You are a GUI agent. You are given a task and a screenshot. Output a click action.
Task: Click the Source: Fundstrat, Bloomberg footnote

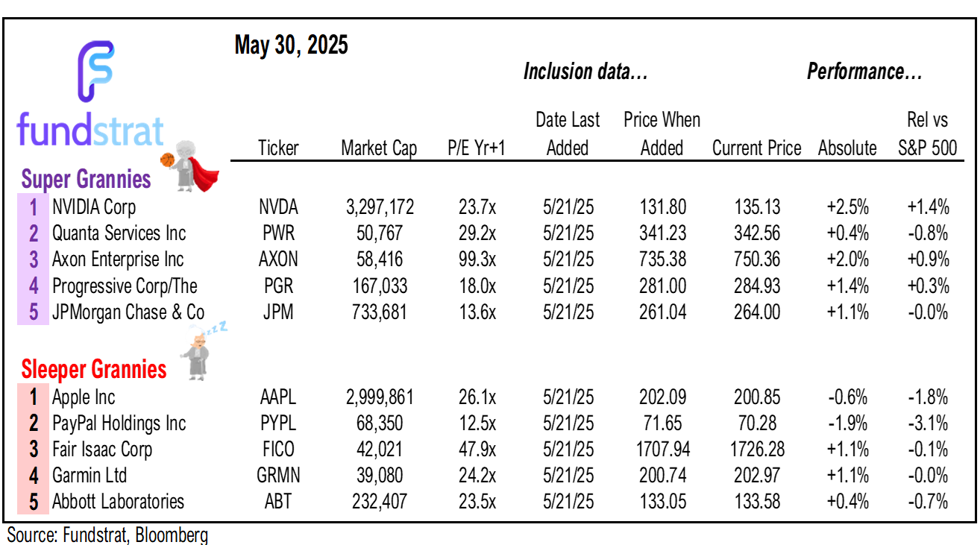[x=107, y=535]
